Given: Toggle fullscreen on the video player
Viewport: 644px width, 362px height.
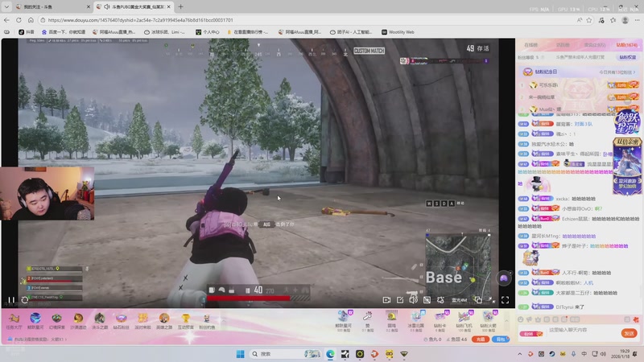Looking at the screenshot, I should coord(506,300).
